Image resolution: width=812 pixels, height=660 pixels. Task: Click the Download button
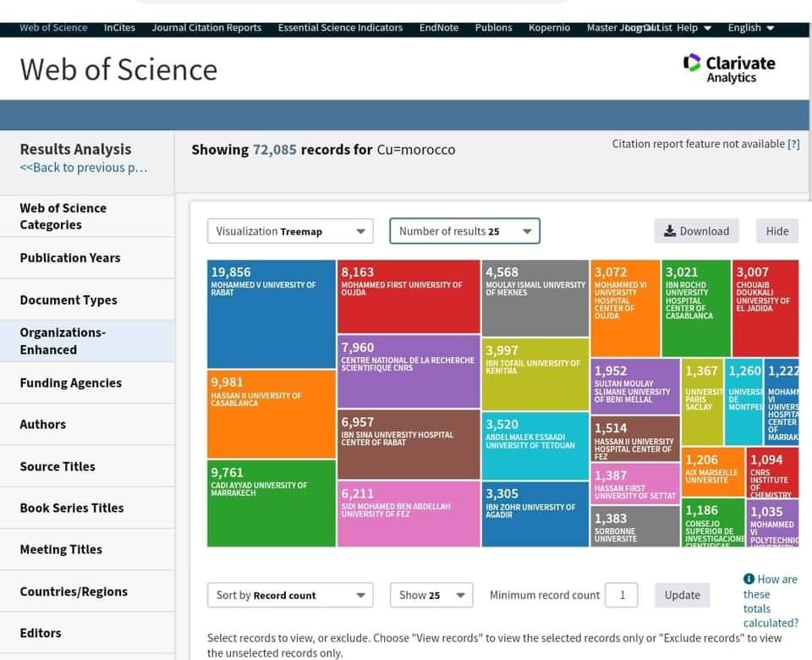click(x=696, y=231)
